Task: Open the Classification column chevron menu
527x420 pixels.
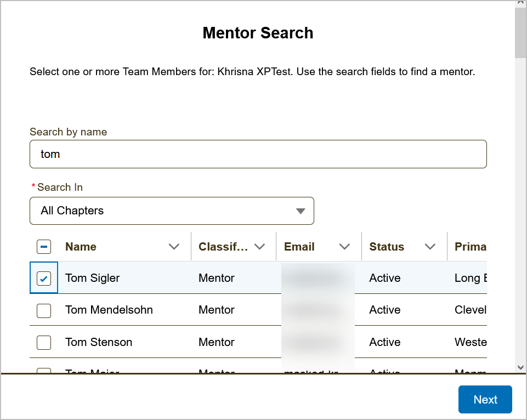Action: tap(259, 247)
